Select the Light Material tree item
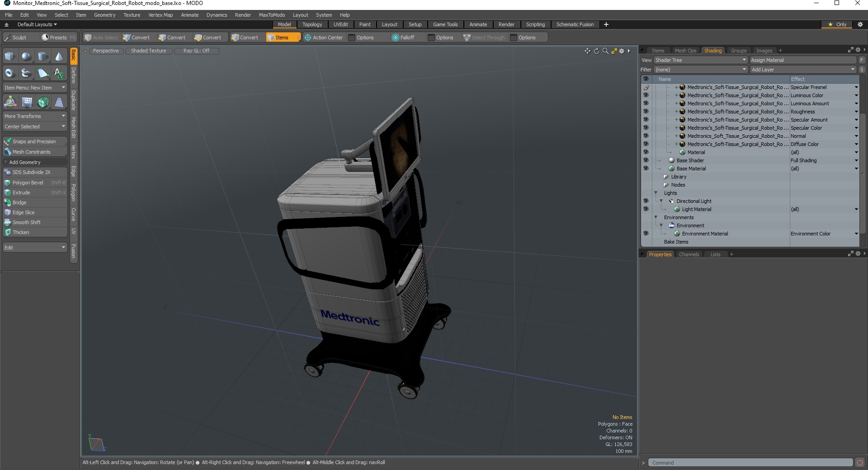This screenshot has height=470, width=868. 696,209
